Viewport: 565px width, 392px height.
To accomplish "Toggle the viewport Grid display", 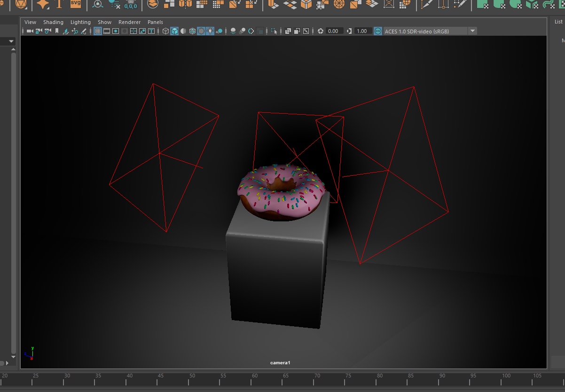I will point(98,31).
